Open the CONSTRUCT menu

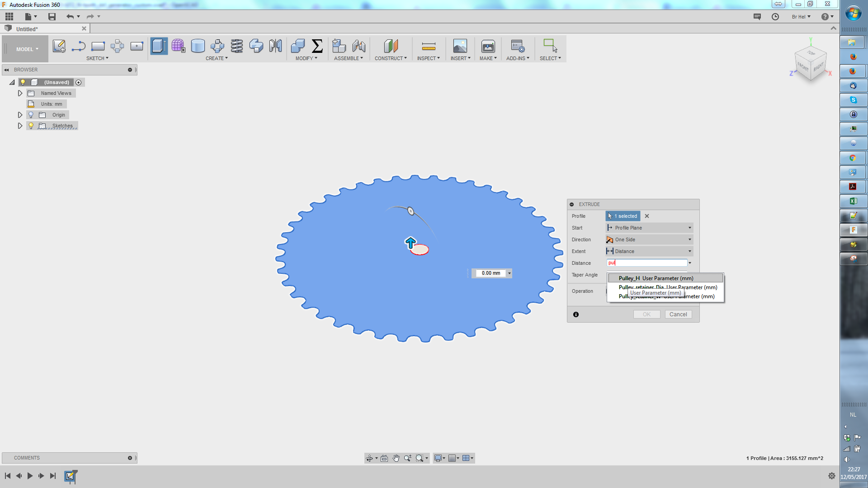pos(391,58)
